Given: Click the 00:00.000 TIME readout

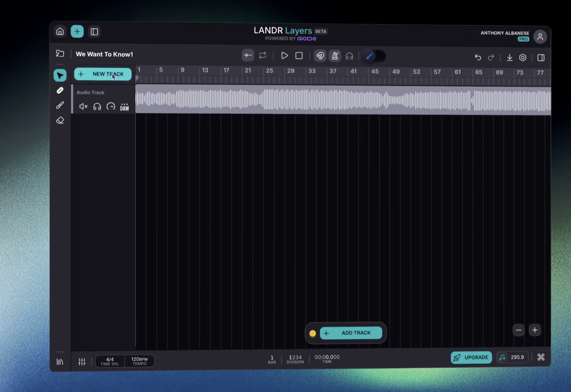Looking at the screenshot, I should tap(327, 359).
